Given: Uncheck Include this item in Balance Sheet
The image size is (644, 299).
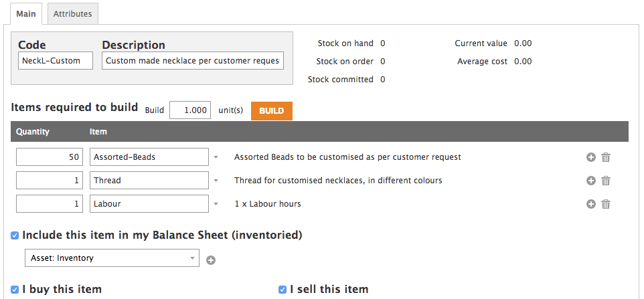Looking at the screenshot, I should coord(15,235).
